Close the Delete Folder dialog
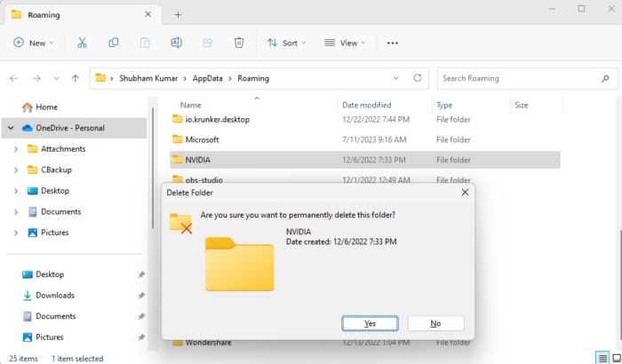 (465, 193)
